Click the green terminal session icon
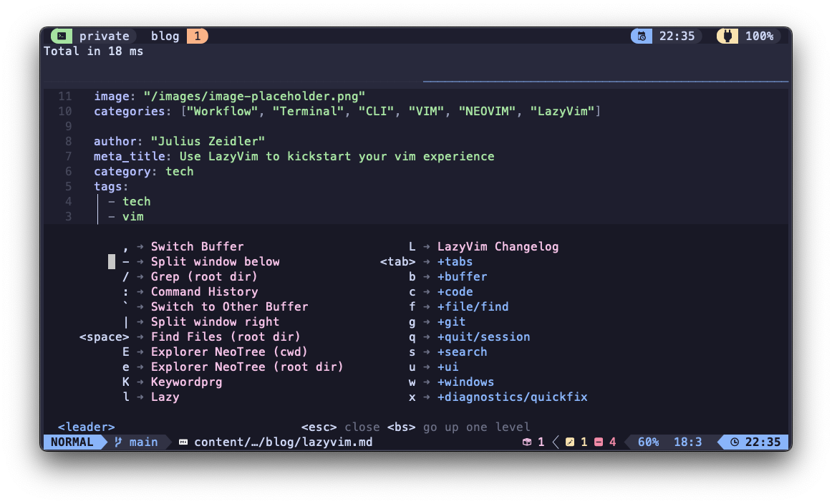This screenshot has height=504, width=832. click(x=62, y=36)
